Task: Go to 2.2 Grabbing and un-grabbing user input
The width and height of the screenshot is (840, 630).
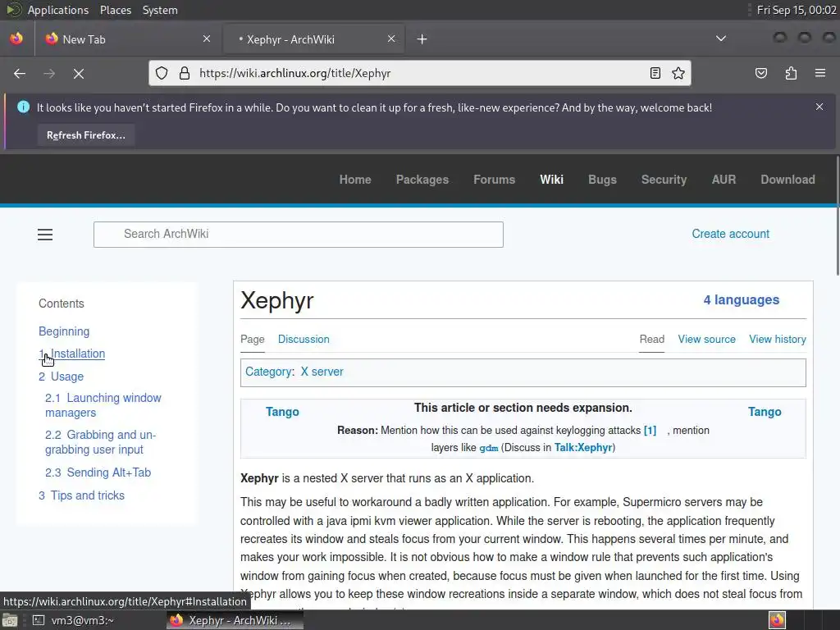Action: click(100, 442)
